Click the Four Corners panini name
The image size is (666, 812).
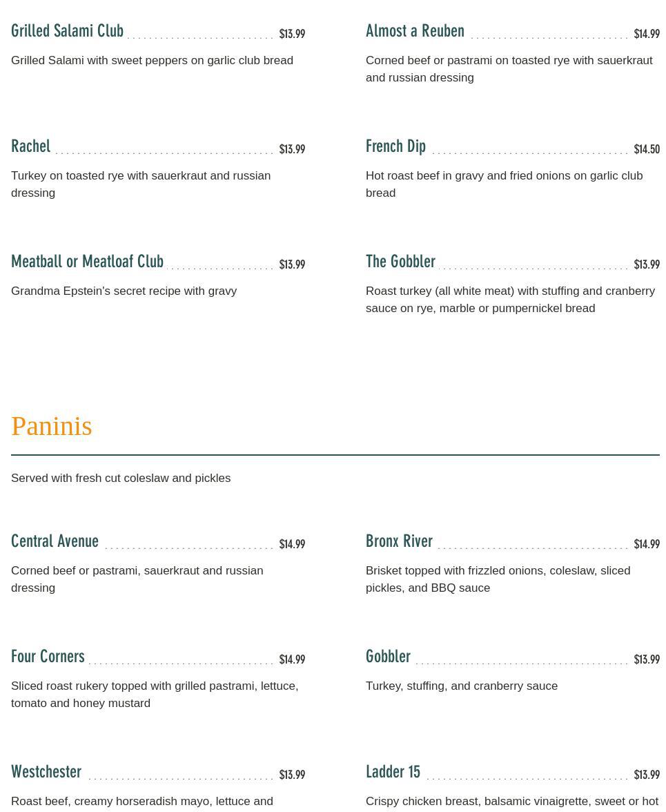(x=48, y=657)
